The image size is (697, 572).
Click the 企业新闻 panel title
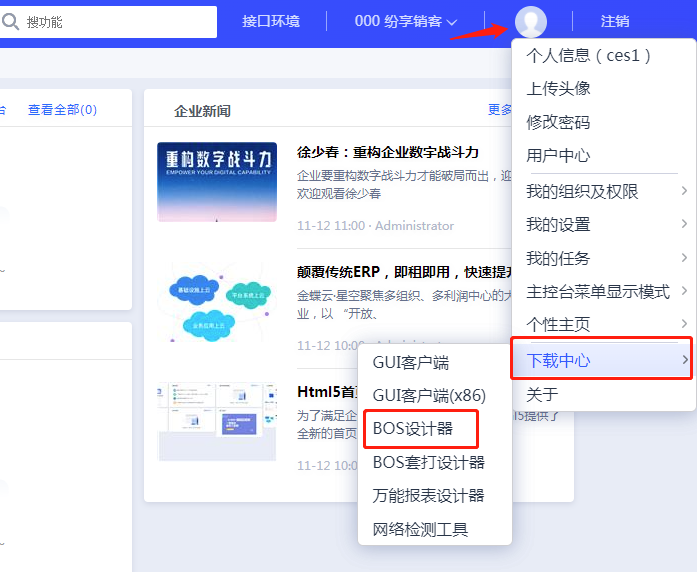[x=202, y=111]
